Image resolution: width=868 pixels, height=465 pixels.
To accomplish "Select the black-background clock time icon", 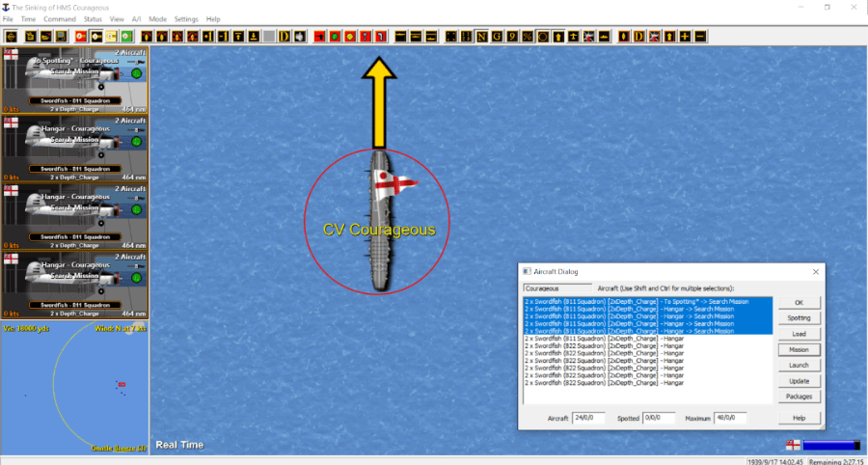I will pos(96,37).
